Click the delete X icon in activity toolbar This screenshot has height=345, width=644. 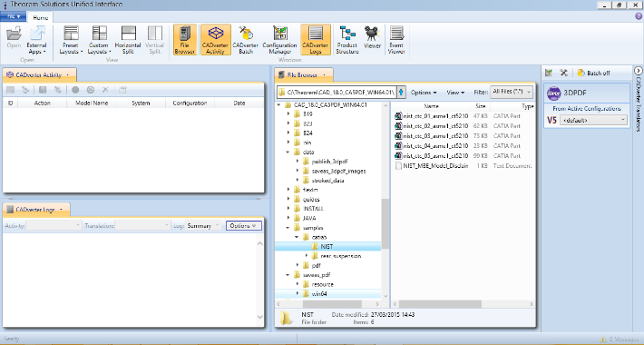pos(105,90)
